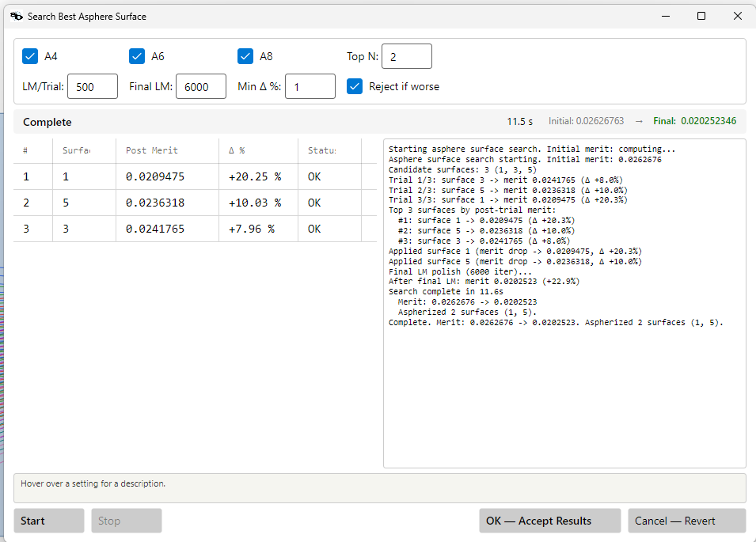Click the A6 label text
The width and height of the screenshot is (756, 542).
pyautogui.click(x=158, y=56)
